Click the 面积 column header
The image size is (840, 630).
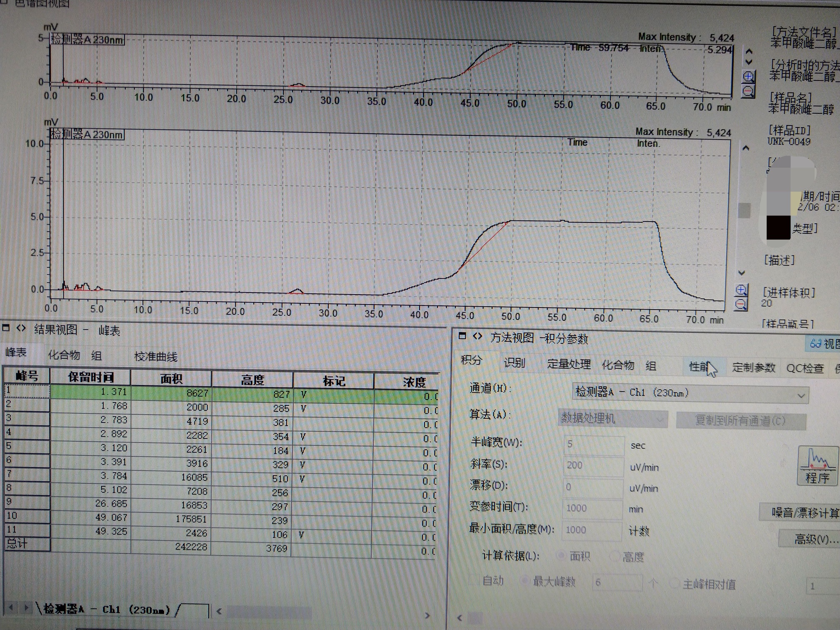tap(171, 379)
